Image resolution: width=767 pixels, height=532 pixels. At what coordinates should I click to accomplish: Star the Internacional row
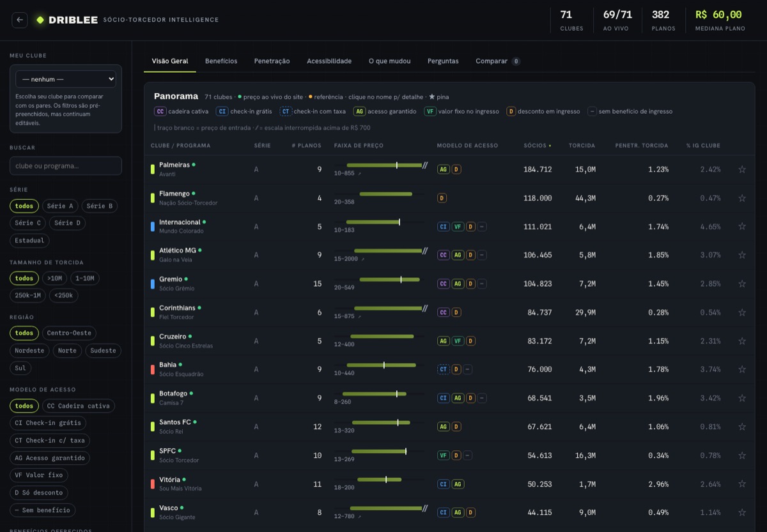click(742, 227)
